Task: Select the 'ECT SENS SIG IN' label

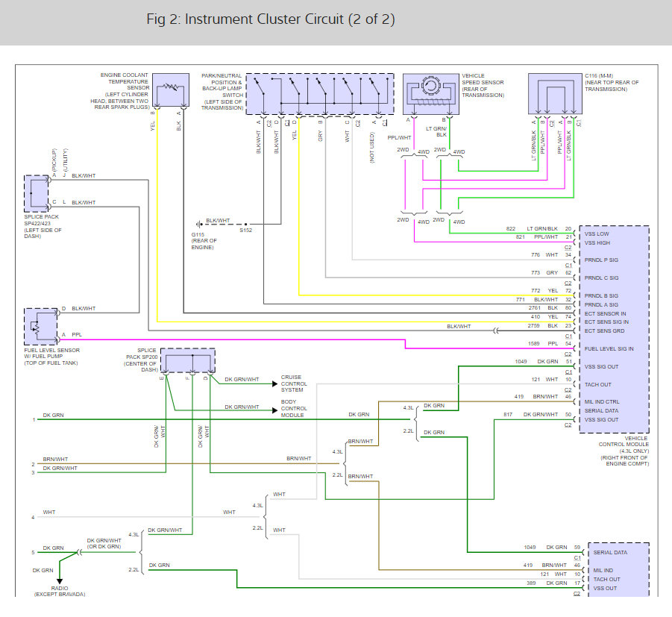Action: point(606,322)
